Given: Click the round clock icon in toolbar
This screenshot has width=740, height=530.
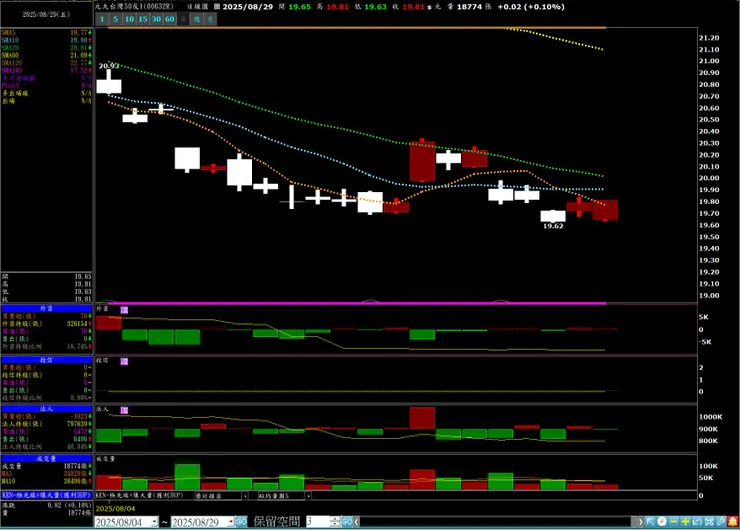Looking at the screenshot, I should [x=662, y=522].
